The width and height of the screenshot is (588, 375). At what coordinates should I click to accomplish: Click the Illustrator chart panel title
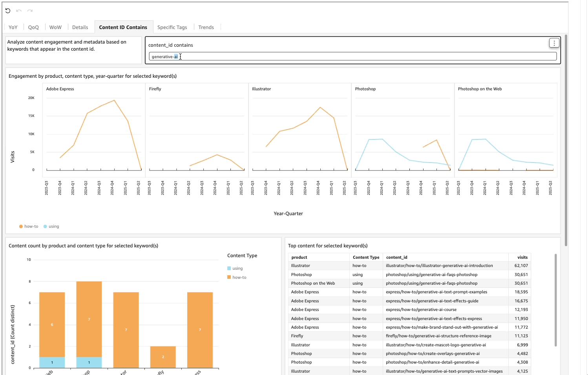261,89
